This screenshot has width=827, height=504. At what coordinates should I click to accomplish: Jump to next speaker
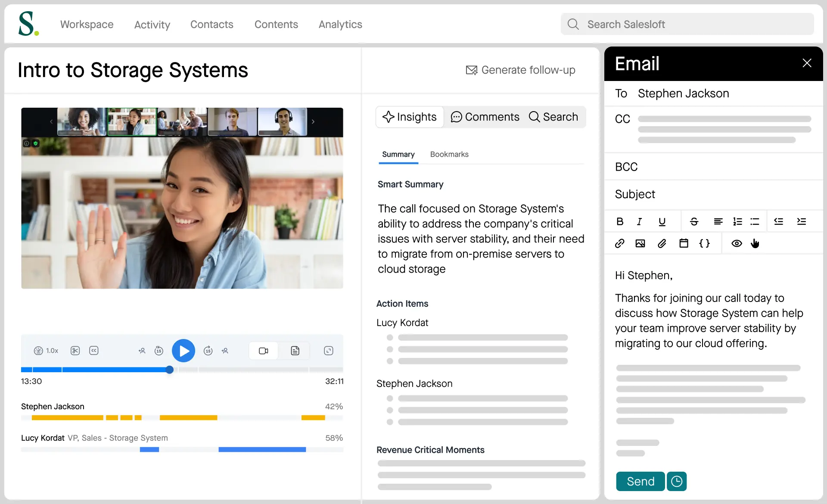225,351
